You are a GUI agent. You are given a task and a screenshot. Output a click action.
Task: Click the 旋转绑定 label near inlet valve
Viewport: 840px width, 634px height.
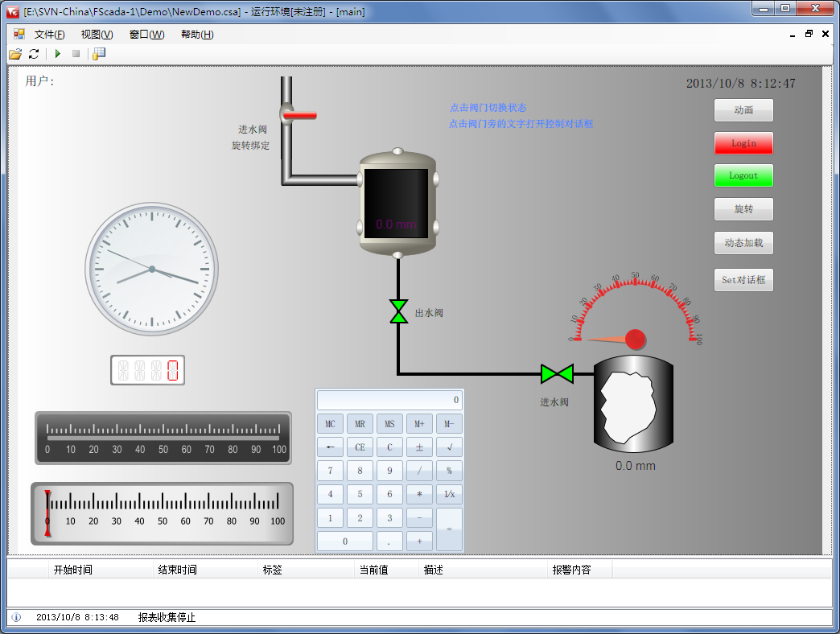point(250,146)
